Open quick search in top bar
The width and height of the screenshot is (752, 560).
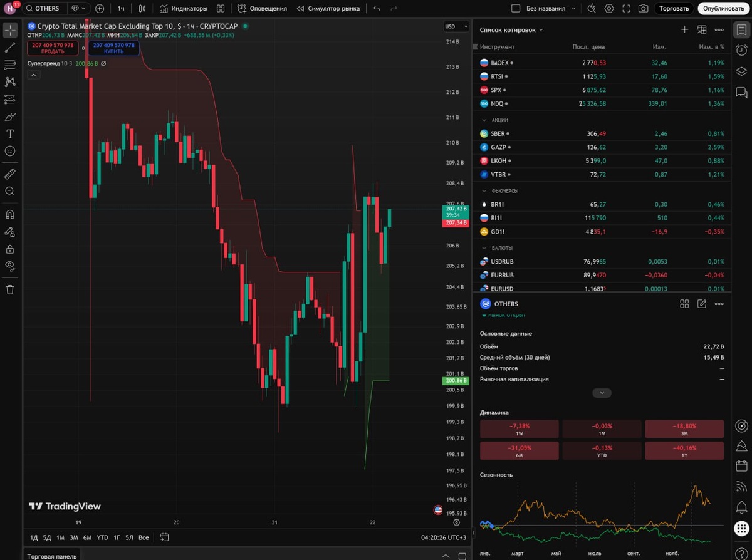[592, 9]
